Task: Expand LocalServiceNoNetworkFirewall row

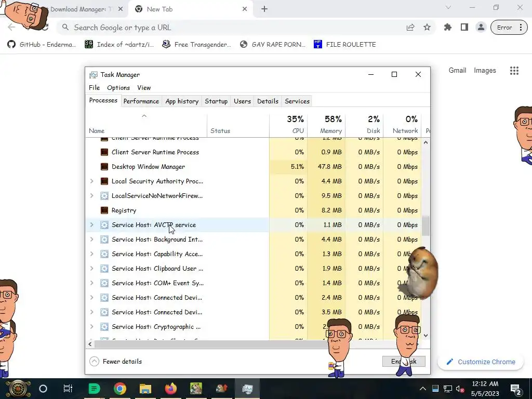Action: click(x=91, y=196)
